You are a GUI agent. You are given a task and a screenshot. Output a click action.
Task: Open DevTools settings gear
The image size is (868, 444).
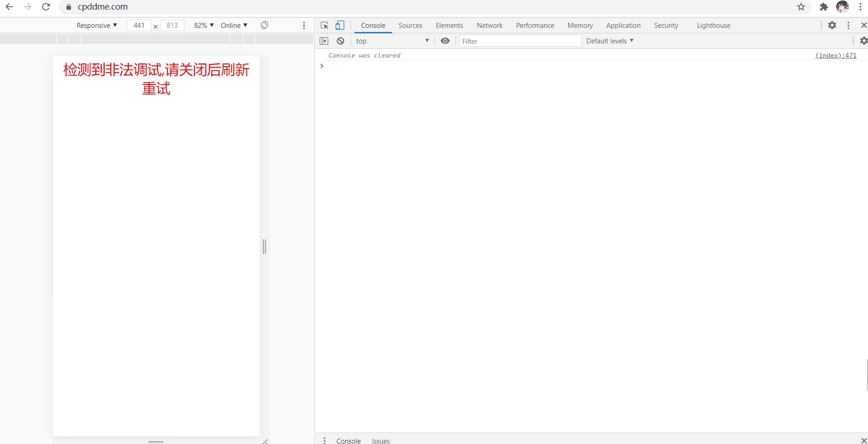click(832, 26)
